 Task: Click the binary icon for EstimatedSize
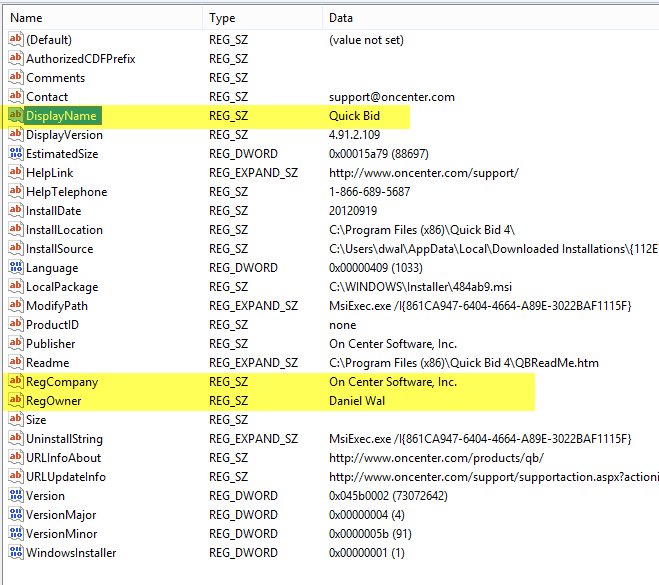pos(16,153)
